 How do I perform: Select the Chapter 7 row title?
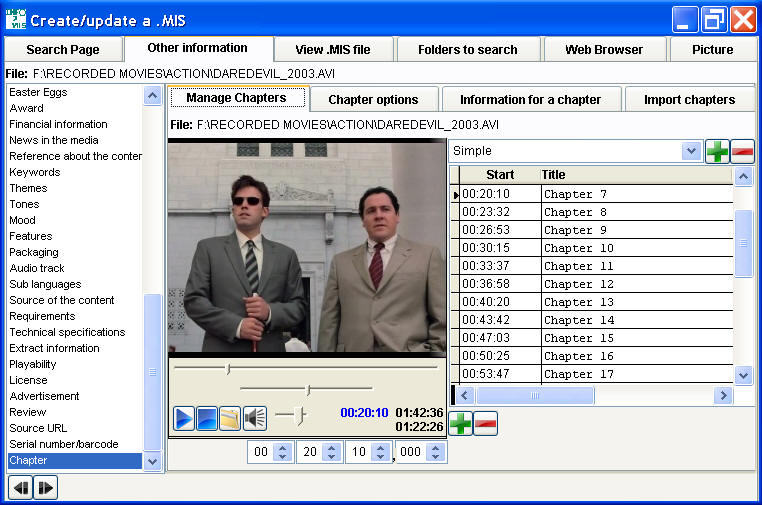coord(637,194)
